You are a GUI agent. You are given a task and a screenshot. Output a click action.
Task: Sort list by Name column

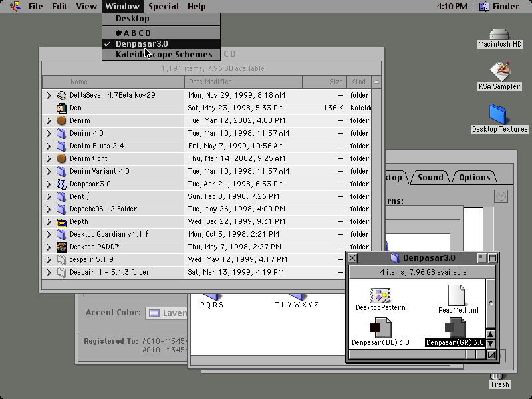(113, 82)
